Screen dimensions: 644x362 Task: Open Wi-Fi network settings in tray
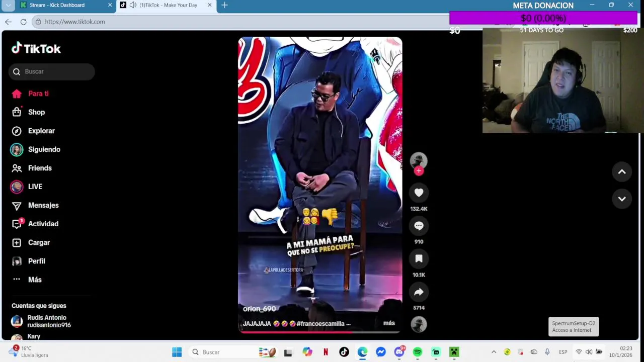tap(579, 352)
